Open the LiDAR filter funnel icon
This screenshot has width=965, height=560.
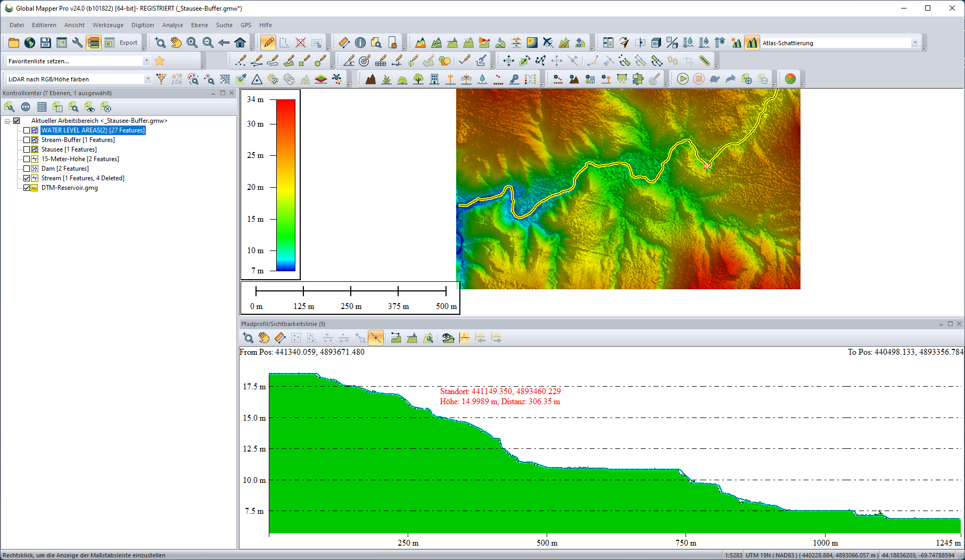(x=161, y=79)
